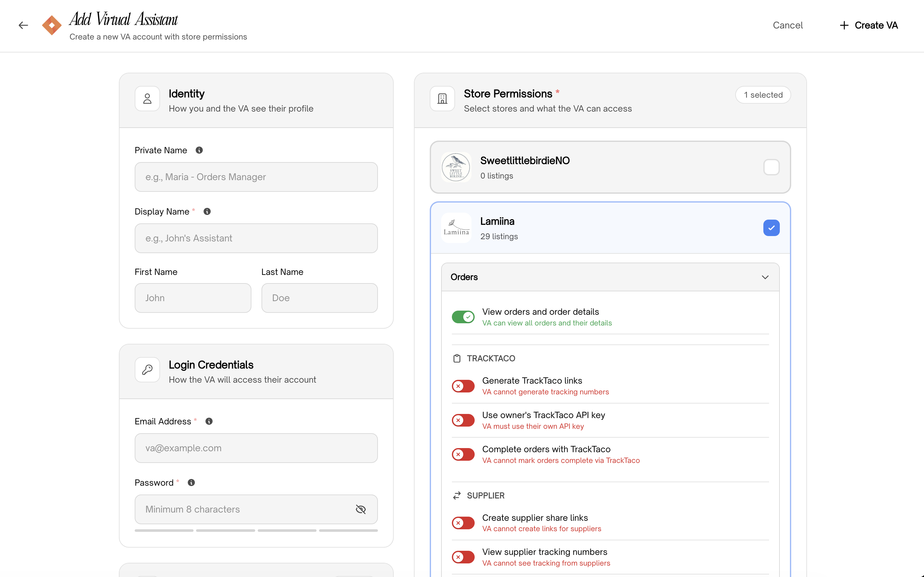Click Private Name info icon
This screenshot has width=924, height=577.
199,150
